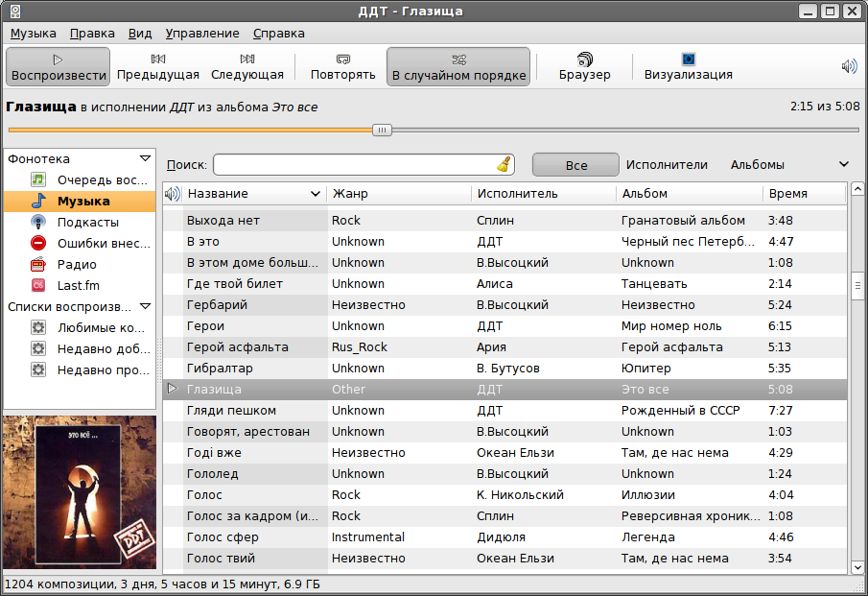Viewport: 868px width, 596px height.
Task: Toggle the Повторять repeat mode
Action: click(x=342, y=66)
